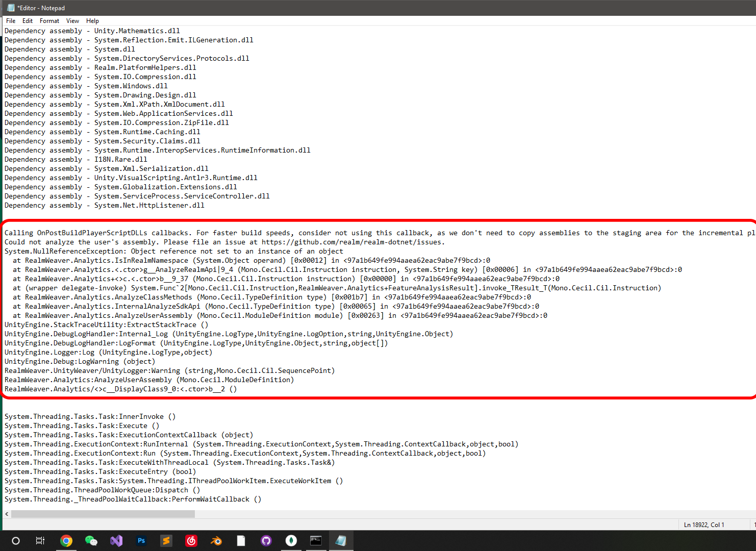The width and height of the screenshot is (756, 551).
Task: Open Sublime Text from the taskbar
Action: (x=166, y=541)
